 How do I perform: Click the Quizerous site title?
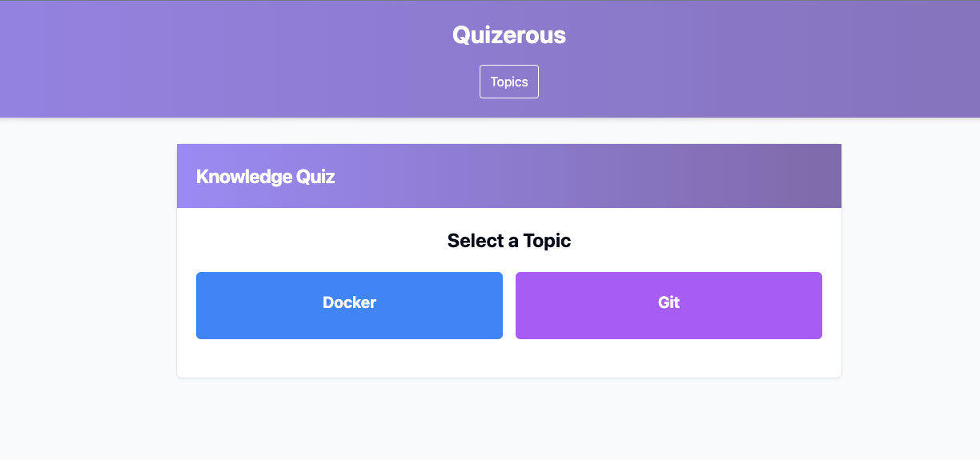pos(509,35)
